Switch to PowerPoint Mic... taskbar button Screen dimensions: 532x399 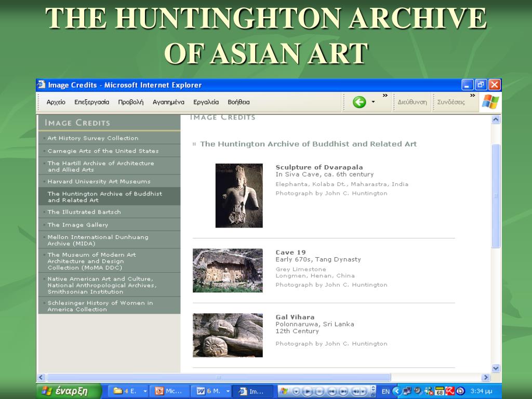[169, 391]
